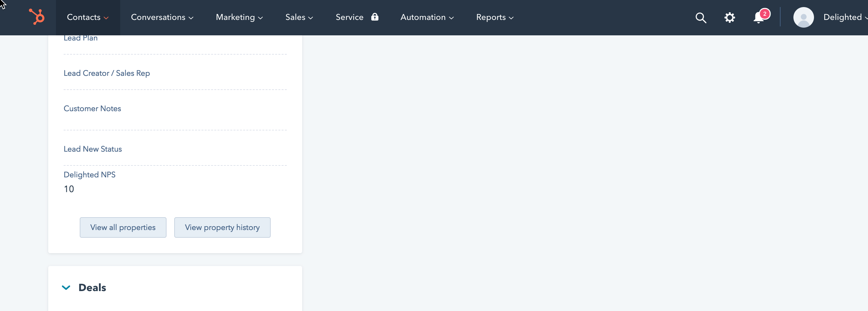The width and height of the screenshot is (868, 311).
Task: Click the user avatar picture
Action: point(803,17)
